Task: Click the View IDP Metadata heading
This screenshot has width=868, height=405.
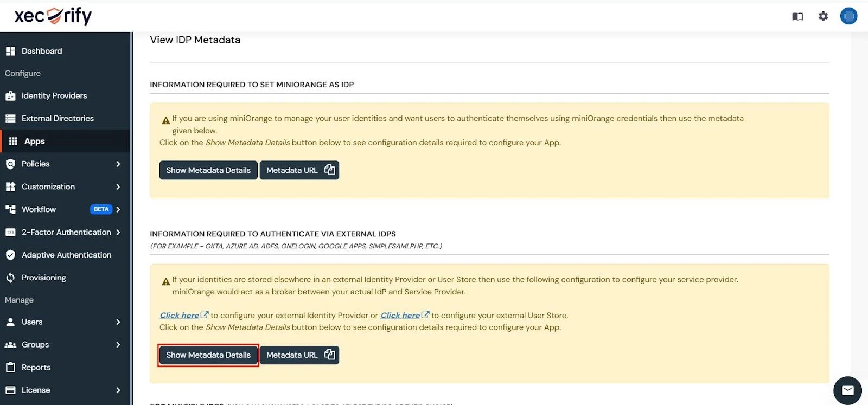Action: click(x=195, y=40)
